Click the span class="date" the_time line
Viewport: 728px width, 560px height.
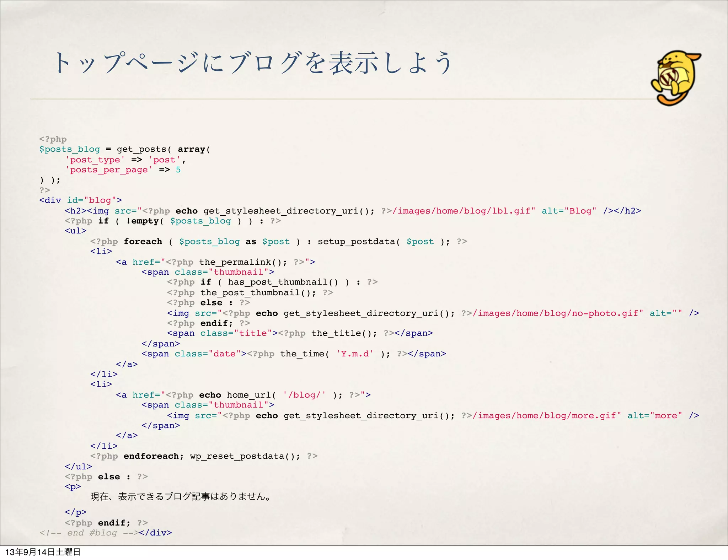pyautogui.click(x=294, y=354)
